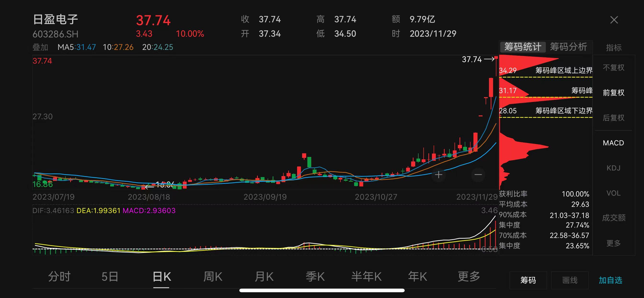The width and height of the screenshot is (644, 298).
Task: Close the stock chart with X icon
Action: click(x=614, y=20)
